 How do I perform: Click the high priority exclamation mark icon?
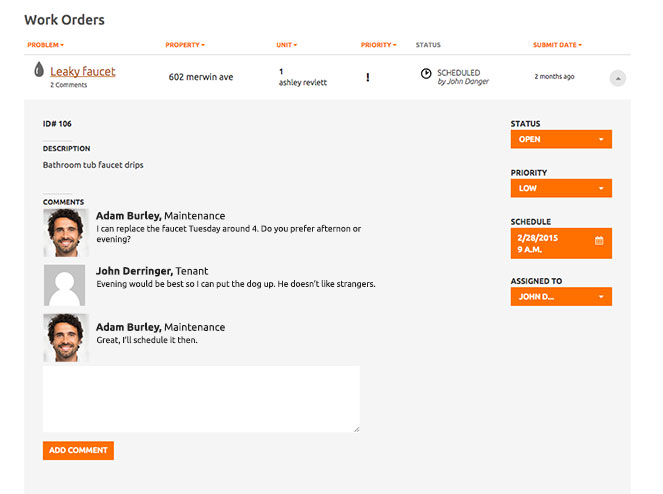coord(367,77)
